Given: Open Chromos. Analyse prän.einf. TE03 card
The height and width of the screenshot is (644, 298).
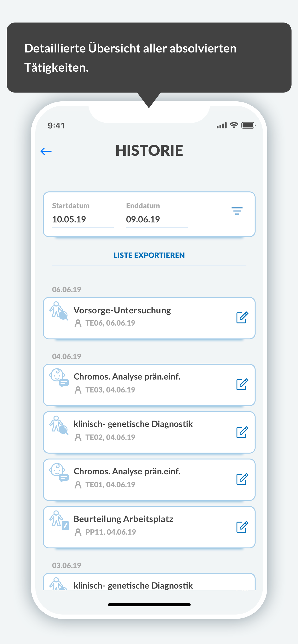Looking at the screenshot, I should click(x=149, y=385).
